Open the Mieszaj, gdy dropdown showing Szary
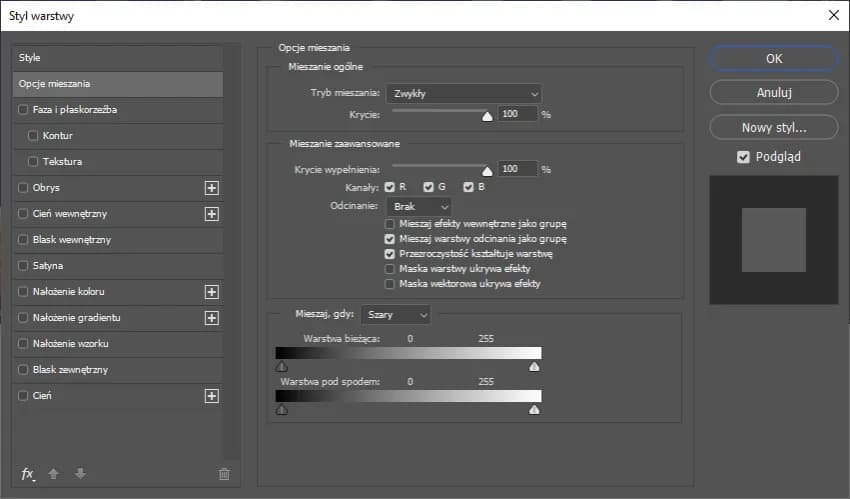The height and width of the screenshot is (499, 850). coord(395,315)
